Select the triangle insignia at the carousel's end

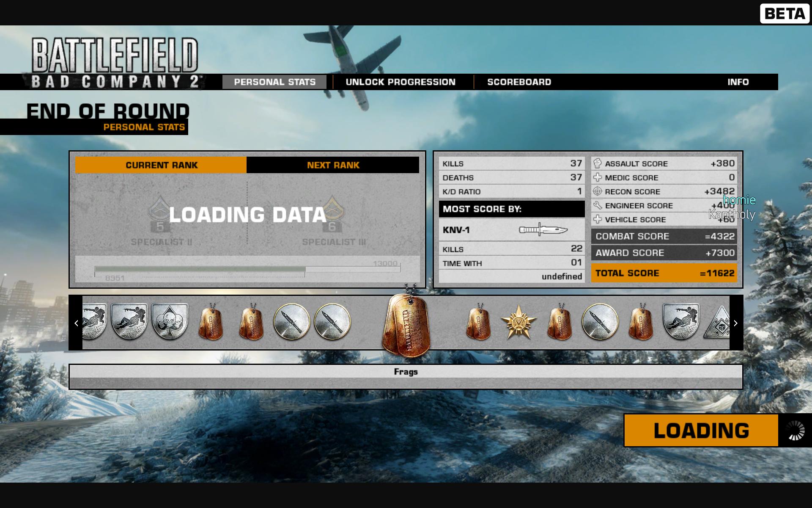717,323
